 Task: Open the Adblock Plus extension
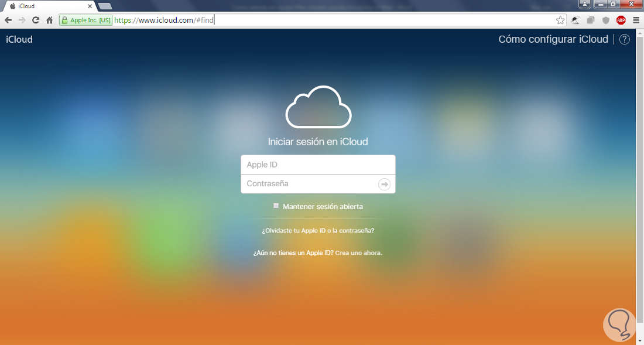621,20
